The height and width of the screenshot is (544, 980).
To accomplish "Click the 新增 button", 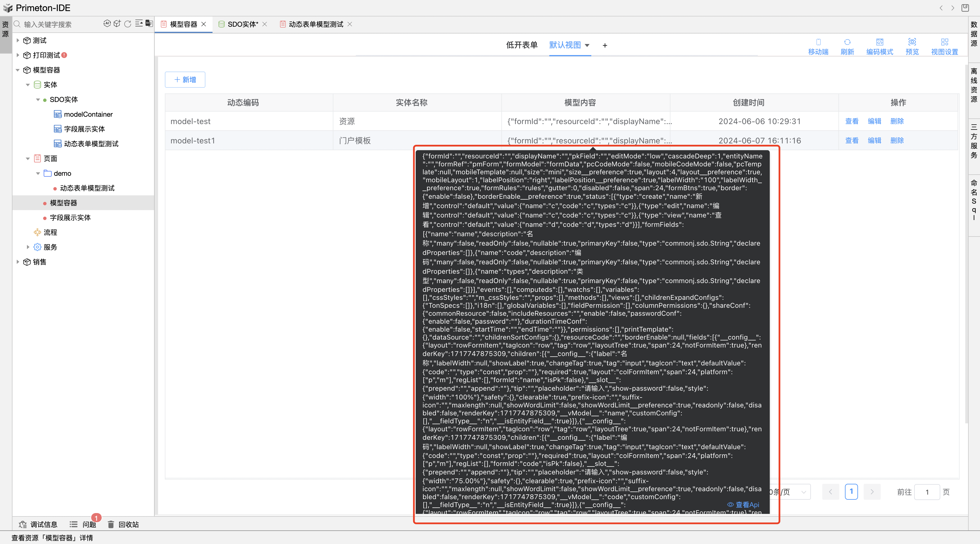I will point(185,79).
